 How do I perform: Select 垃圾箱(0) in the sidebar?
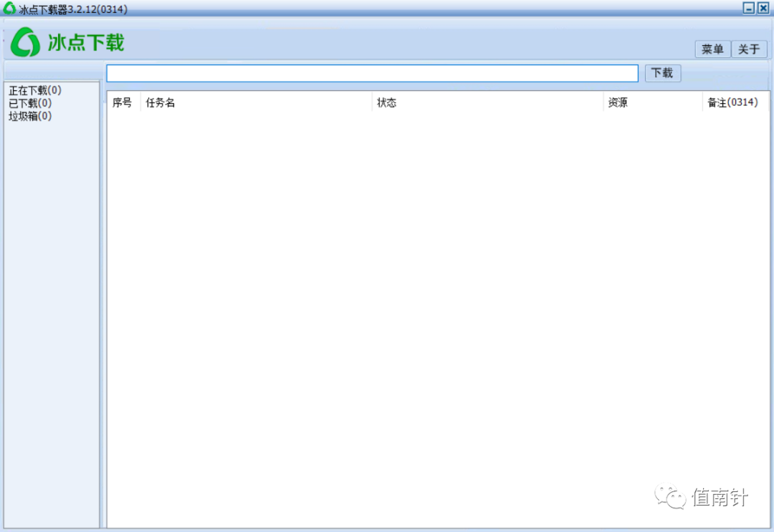coord(30,116)
